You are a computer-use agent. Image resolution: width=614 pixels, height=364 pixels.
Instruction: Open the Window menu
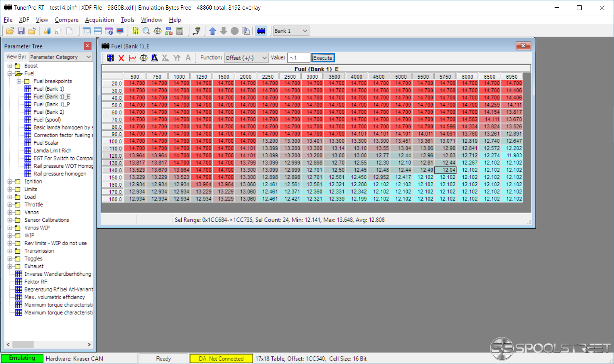coord(152,20)
